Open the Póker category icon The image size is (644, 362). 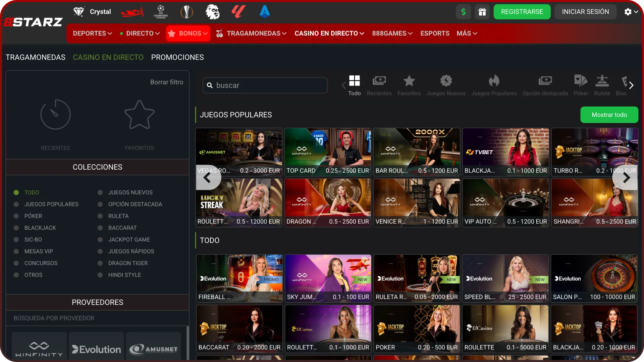[581, 81]
